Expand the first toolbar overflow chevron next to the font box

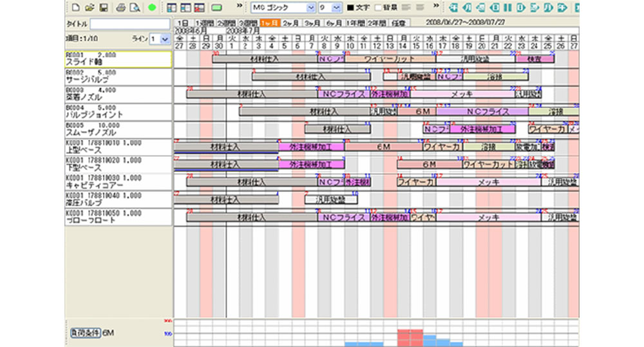point(240,5)
